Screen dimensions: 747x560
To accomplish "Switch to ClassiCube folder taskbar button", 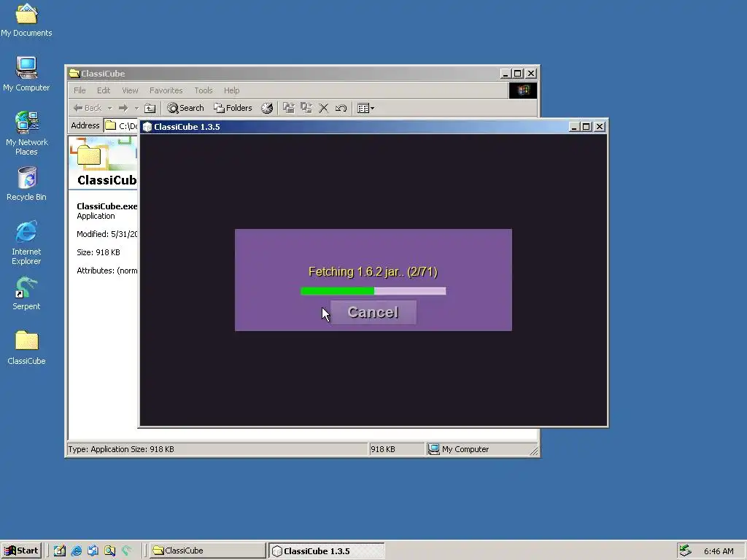I will pos(208,551).
